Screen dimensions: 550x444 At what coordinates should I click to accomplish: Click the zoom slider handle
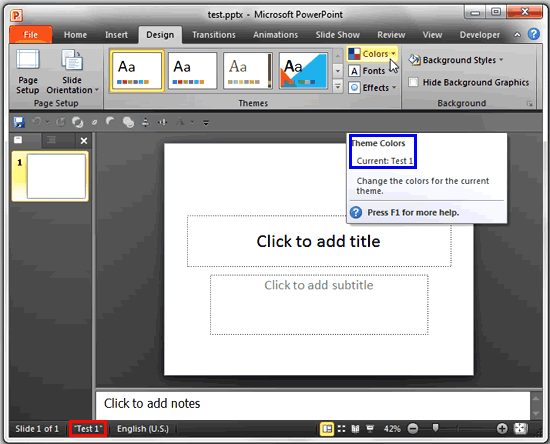435,428
